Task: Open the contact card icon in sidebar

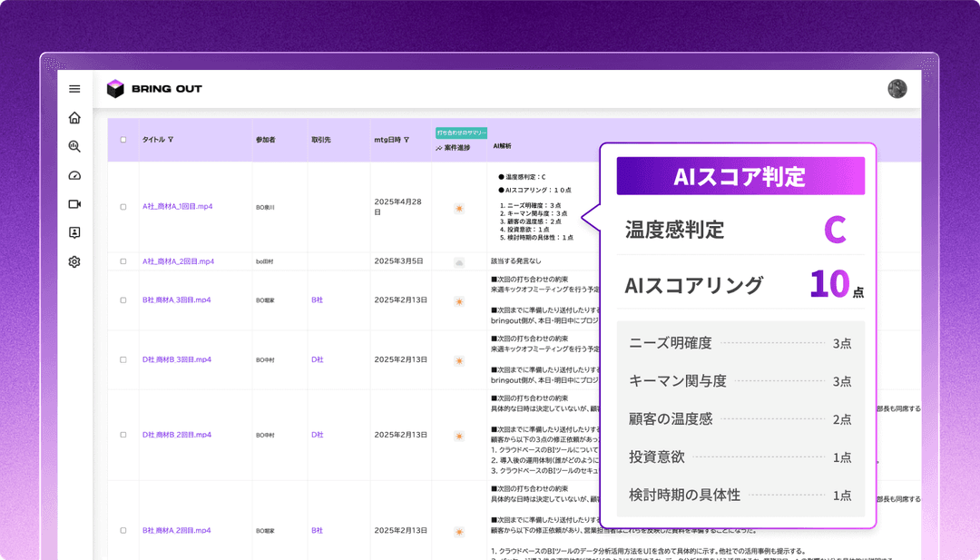Action: (x=74, y=232)
